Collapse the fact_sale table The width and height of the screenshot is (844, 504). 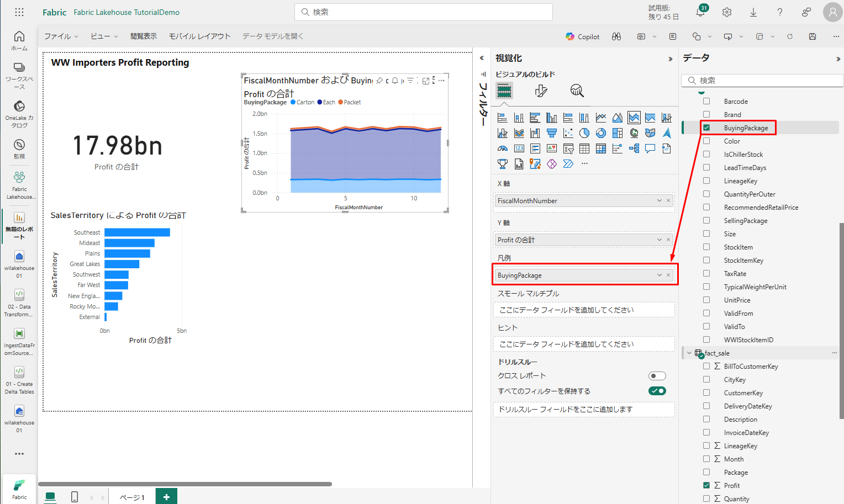689,353
